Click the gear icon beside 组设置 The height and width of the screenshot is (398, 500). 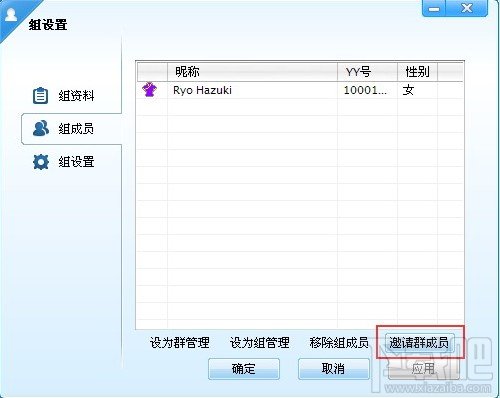(41, 162)
